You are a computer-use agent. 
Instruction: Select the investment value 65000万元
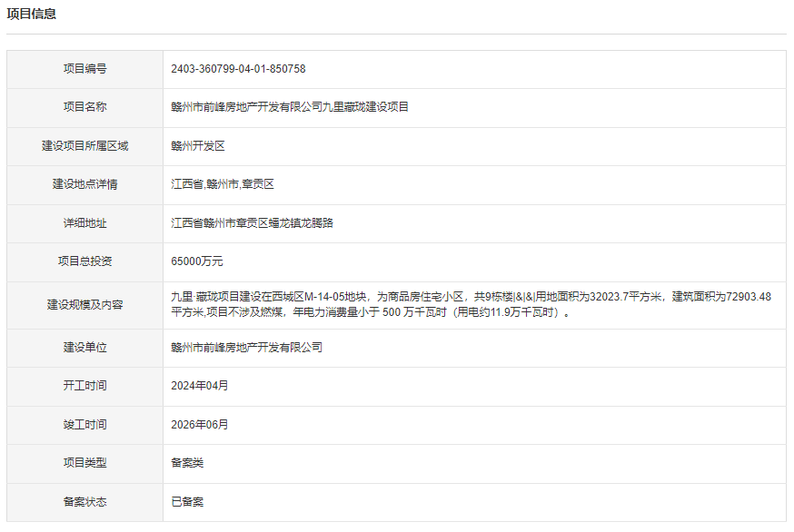[197, 261]
